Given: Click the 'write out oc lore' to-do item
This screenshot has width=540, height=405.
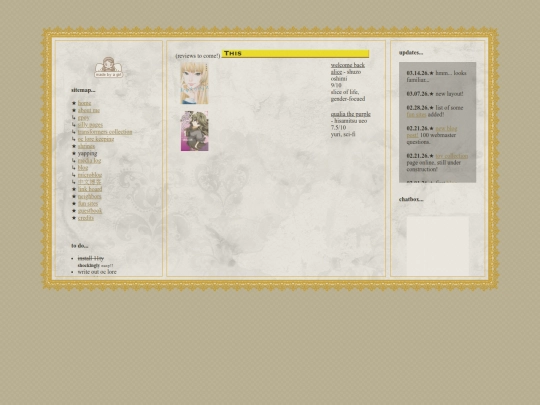Looking at the screenshot, I should (x=97, y=272).
